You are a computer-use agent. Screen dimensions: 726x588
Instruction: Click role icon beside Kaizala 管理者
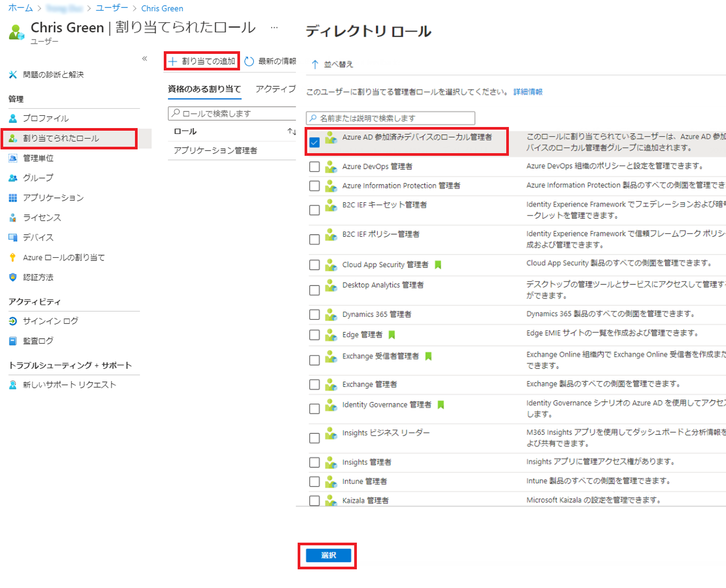331,500
